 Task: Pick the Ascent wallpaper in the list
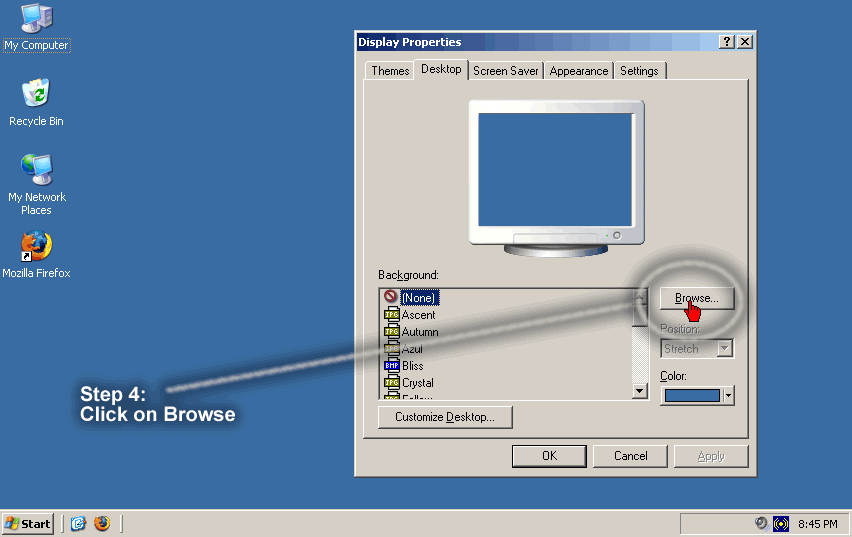tap(418, 315)
